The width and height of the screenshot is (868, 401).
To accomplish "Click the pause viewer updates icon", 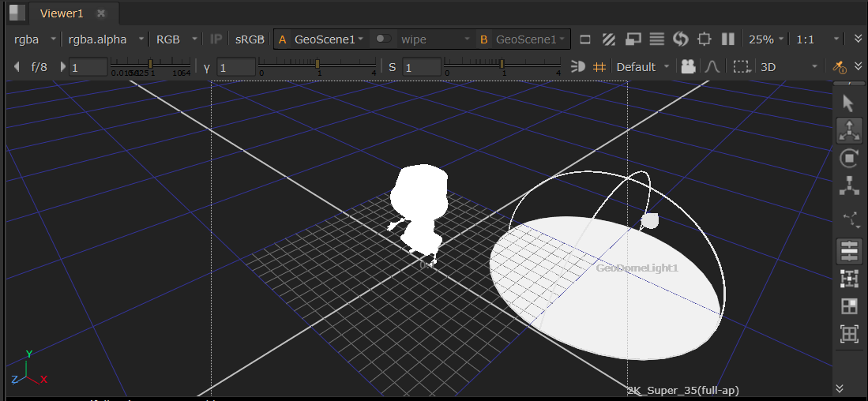I will (728, 39).
